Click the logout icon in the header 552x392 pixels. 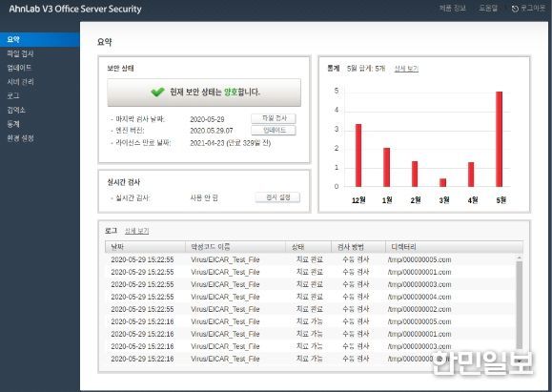(x=515, y=9)
